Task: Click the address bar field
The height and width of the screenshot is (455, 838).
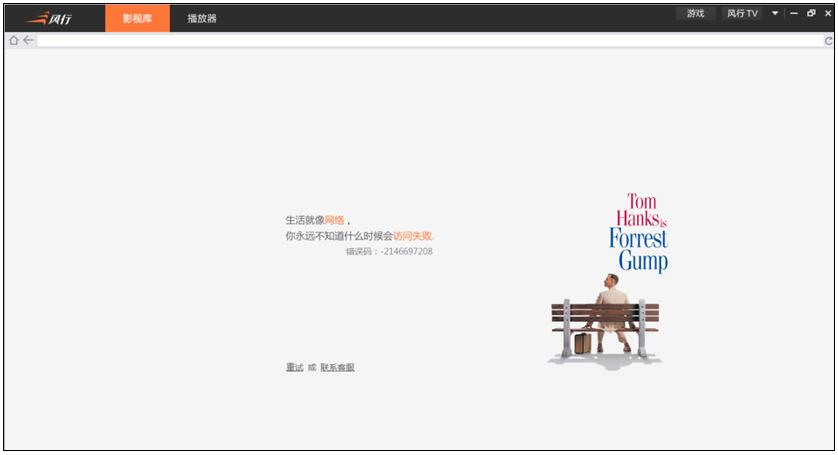Action: click(429, 41)
